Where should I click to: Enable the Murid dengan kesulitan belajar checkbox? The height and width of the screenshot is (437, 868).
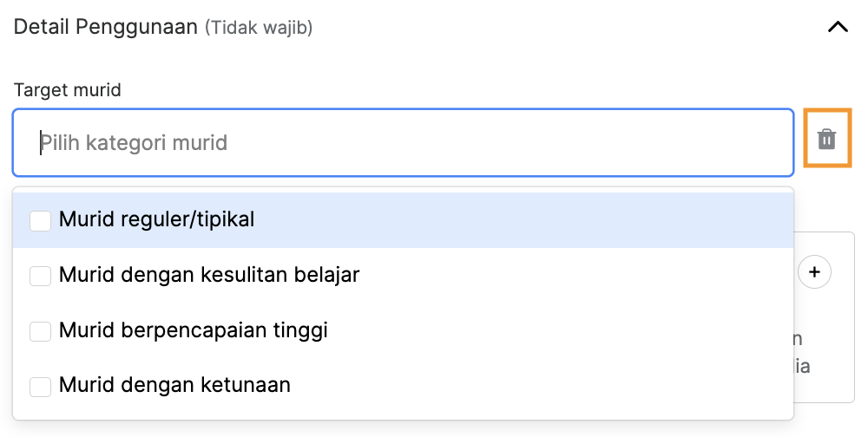coord(41,276)
